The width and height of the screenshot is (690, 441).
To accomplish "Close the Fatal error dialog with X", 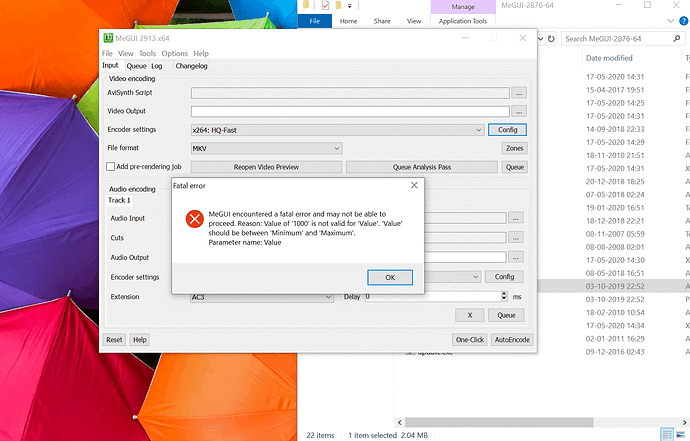I will [414, 186].
